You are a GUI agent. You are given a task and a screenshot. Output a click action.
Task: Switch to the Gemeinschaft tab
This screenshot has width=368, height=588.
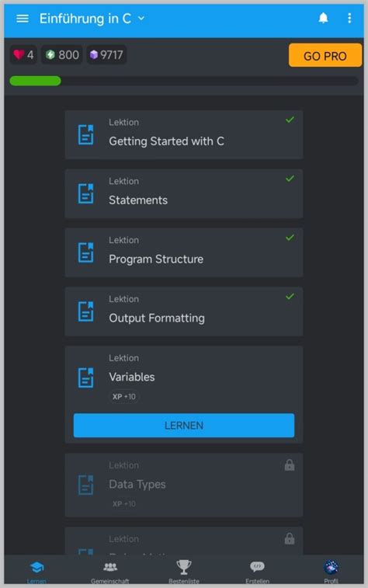point(109,572)
